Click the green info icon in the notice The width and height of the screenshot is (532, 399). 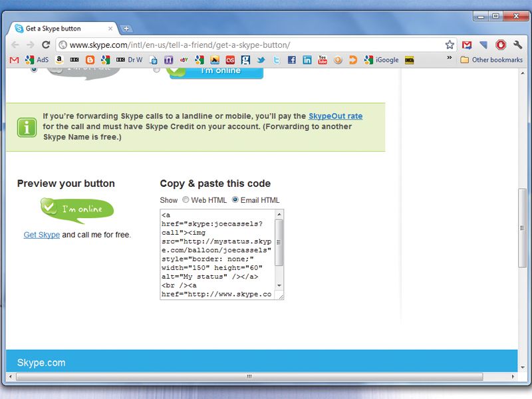(x=27, y=128)
